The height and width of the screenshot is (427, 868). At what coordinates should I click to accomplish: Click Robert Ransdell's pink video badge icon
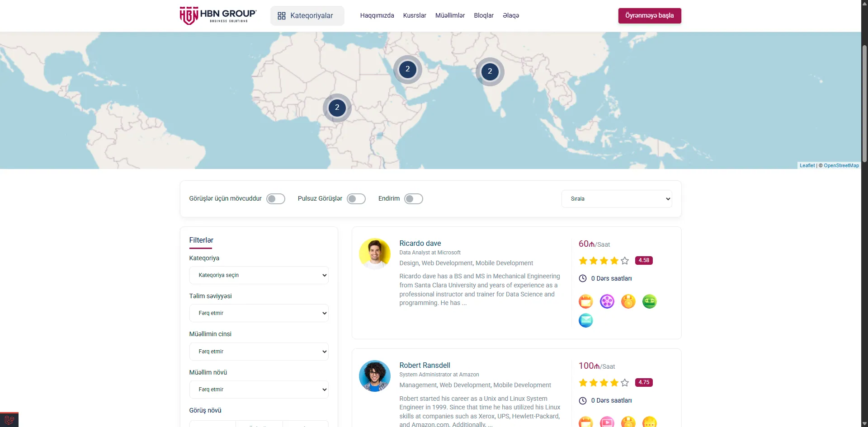pos(607,422)
